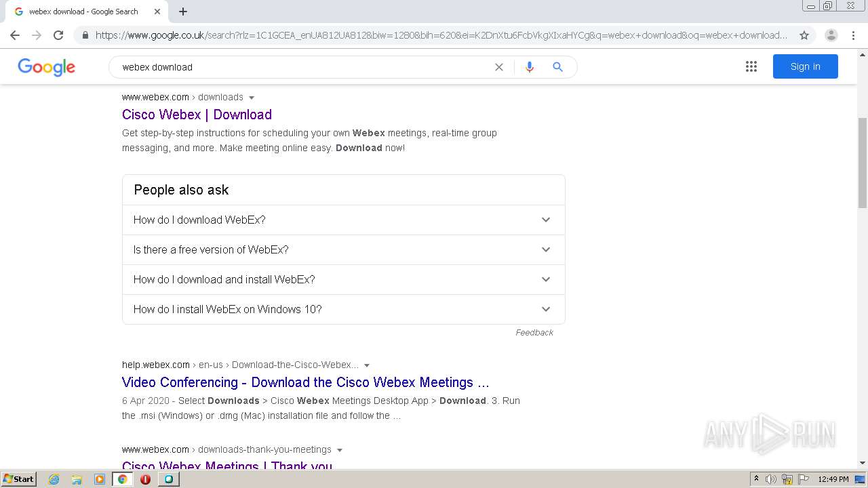Open Windows Media Player from the taskbar
The width and height of the screenshot is (868, 488).
[100, 479]
